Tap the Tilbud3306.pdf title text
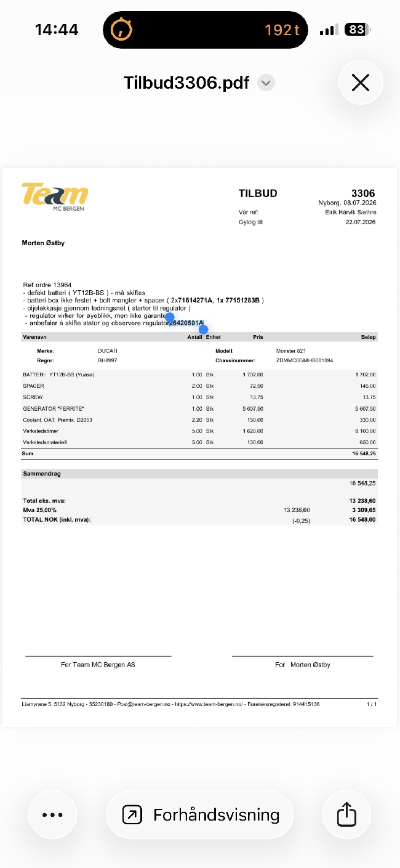This screenshot has height=868, width=400. tap(186, 83)
